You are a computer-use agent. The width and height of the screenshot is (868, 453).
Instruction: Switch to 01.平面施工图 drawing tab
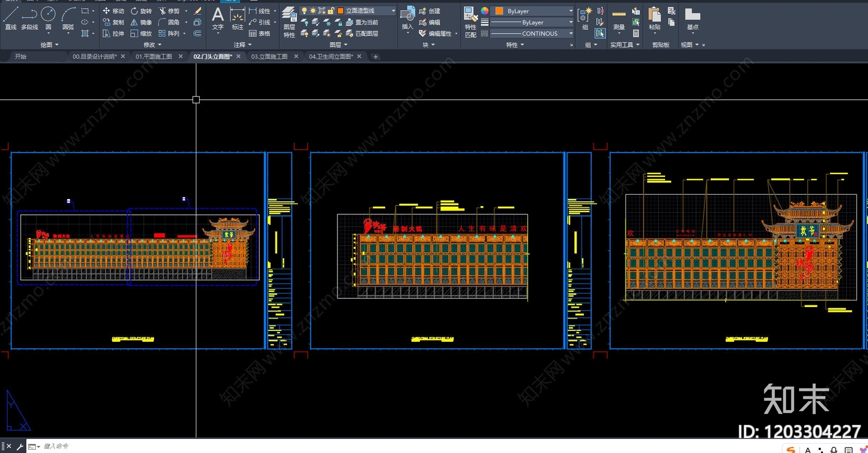click(154, 56)
